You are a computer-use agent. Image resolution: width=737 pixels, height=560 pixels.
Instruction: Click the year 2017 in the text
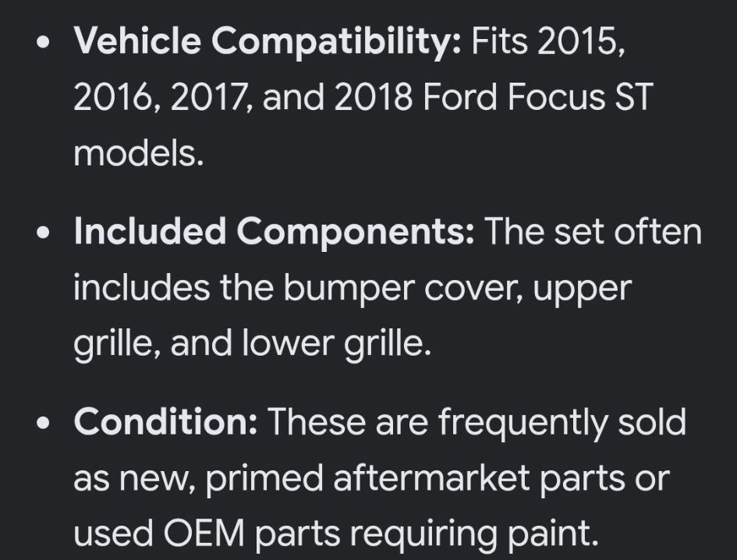[212, 97]
